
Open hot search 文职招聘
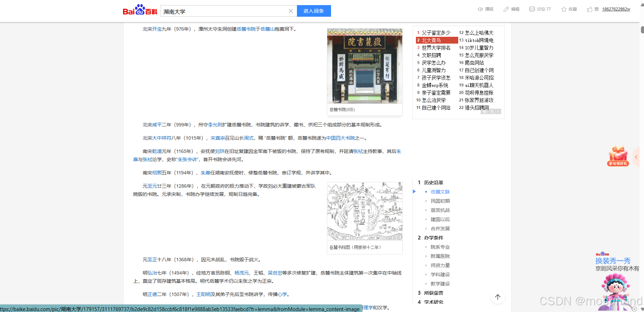pyautogui.click(x=431, y=55)
